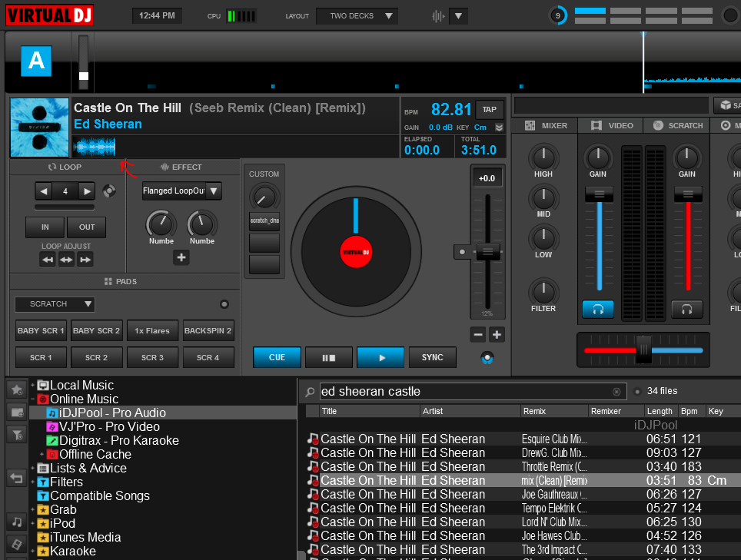Click the master tempo lock icon
Image resolution: width=741 pixels, height=560 pixels.
point(487,358)
